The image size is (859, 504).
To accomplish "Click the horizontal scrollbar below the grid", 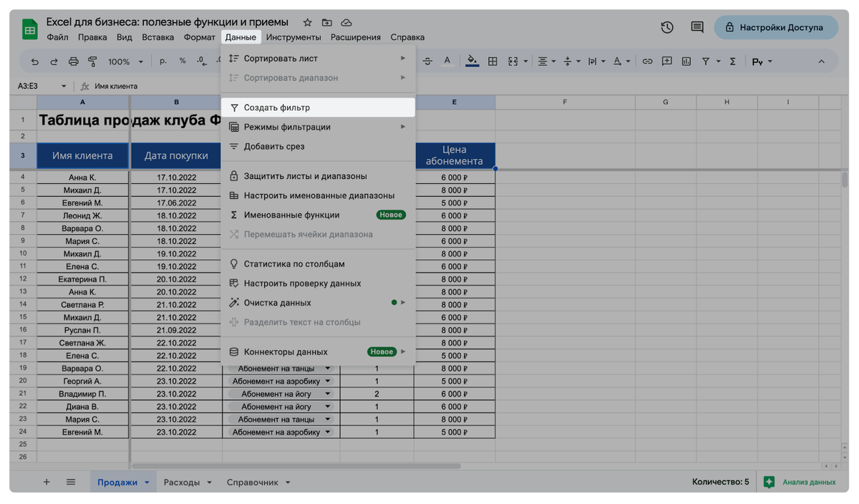I will point(295,466).
